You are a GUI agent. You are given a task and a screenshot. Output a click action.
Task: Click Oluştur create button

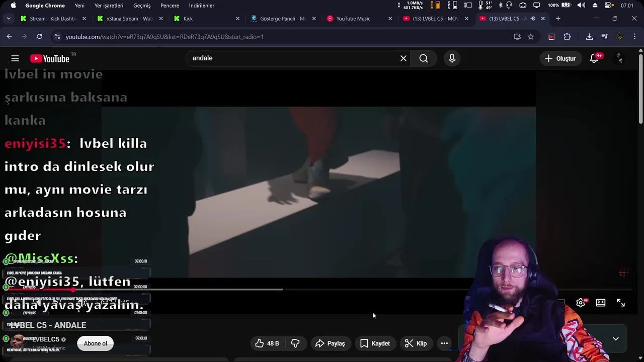point(560,58)
